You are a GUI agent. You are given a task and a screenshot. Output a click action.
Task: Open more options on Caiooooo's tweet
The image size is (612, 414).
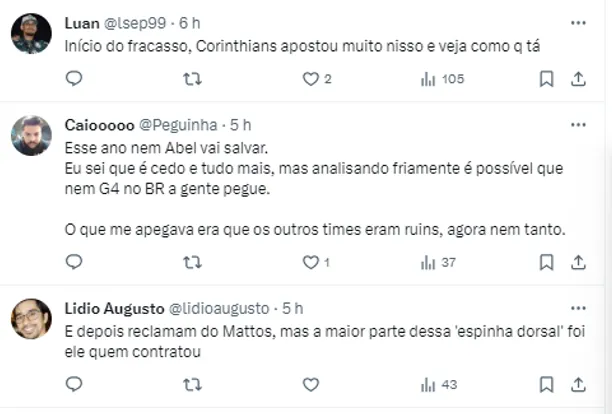tap(578, 124)
